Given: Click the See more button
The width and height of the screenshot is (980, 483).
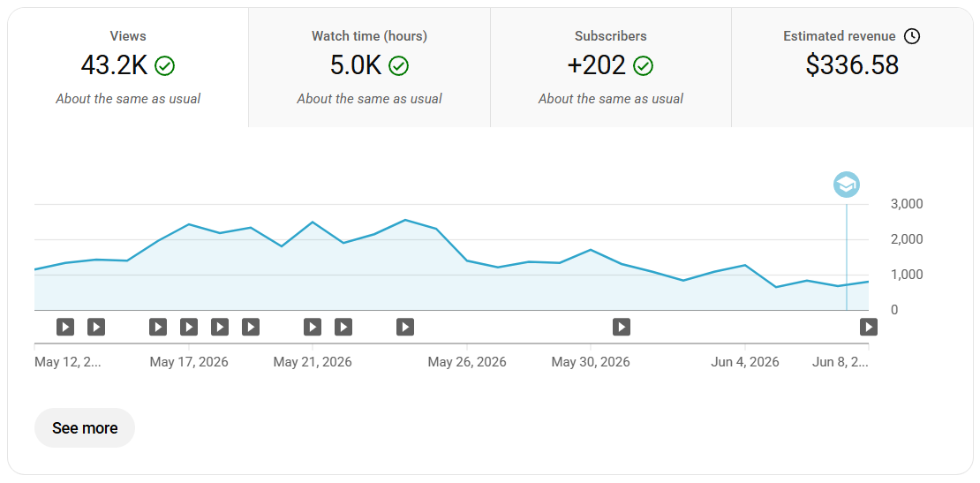Looking at the screenshot, I should tap(85, 428).
